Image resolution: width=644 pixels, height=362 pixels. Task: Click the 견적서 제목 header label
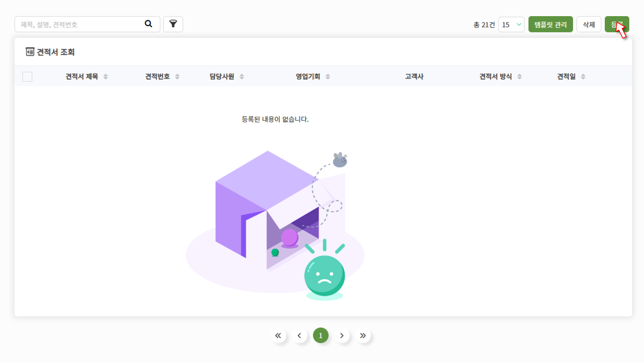tap(82, 77)
